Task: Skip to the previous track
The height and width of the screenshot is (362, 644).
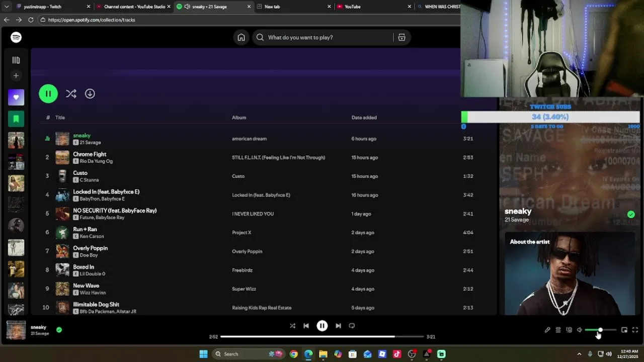Action: click(x=306, y=326)
